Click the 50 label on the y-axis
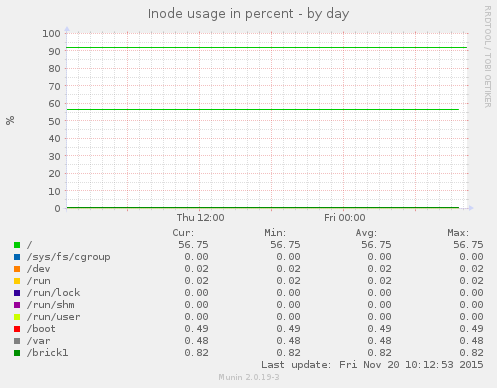Image resolution: width=497 pixels, height=388 pixels. (54, 121)
